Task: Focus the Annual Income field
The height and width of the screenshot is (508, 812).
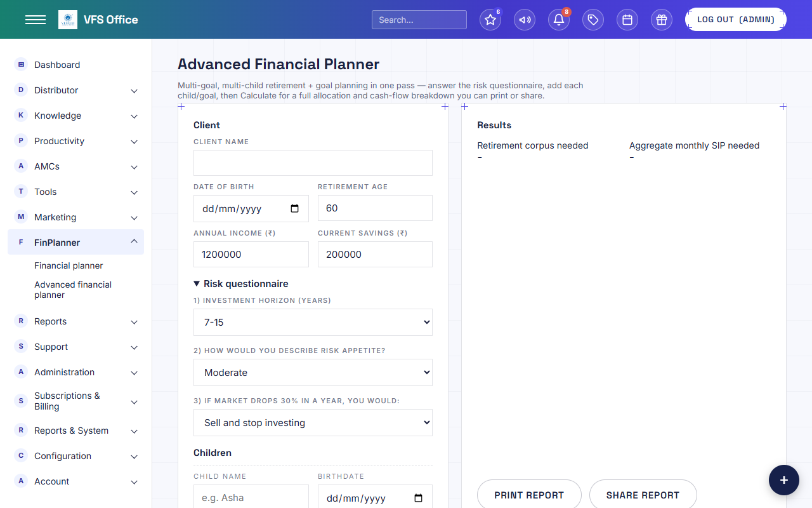Action: [251, 254]
